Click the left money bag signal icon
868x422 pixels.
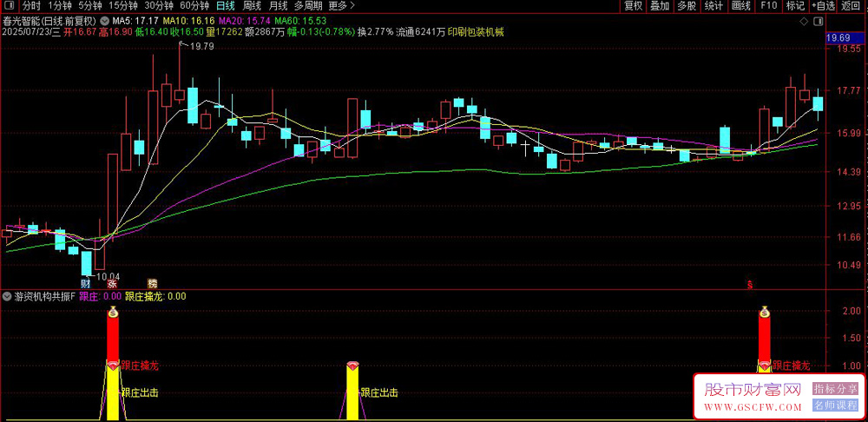pyautogui.click(x=113, y=312)
